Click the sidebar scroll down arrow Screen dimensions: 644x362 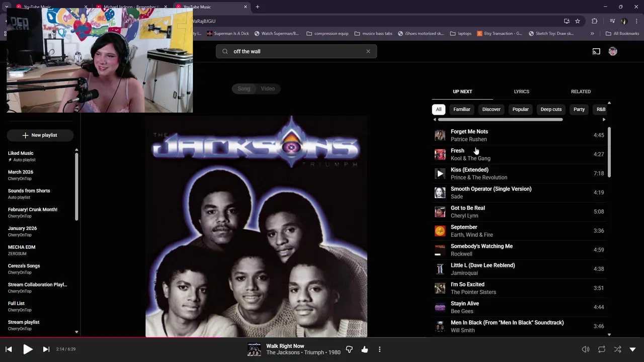76,332
